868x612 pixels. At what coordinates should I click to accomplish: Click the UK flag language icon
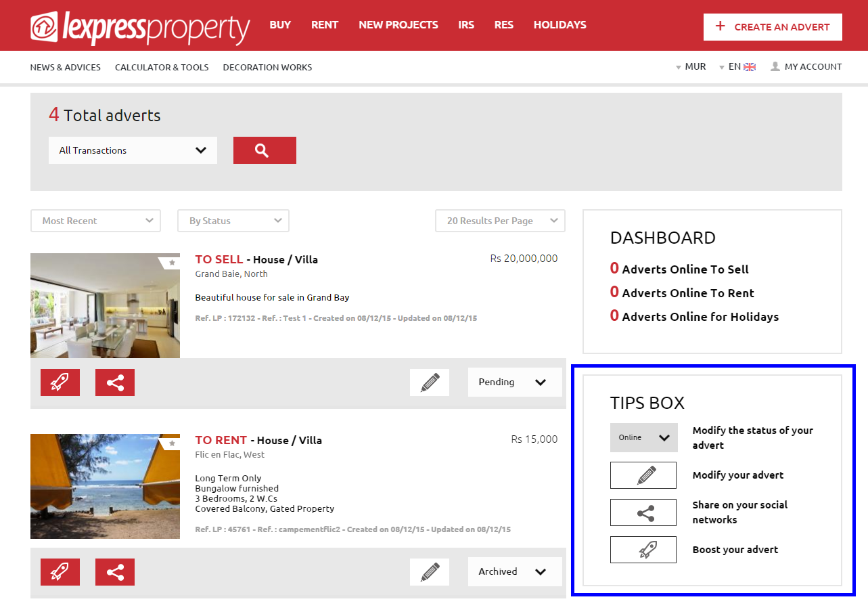pos(750,67)
